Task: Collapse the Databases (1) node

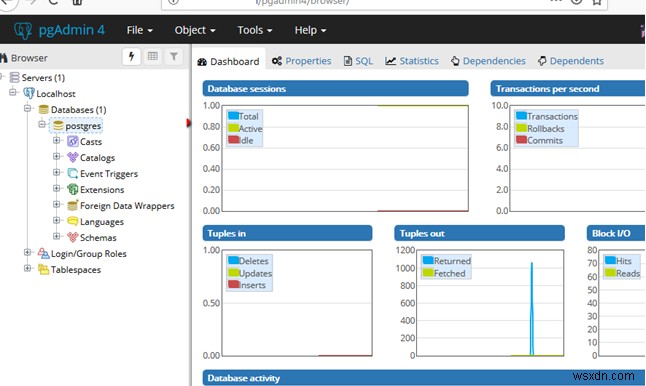Action: (28, 108)
